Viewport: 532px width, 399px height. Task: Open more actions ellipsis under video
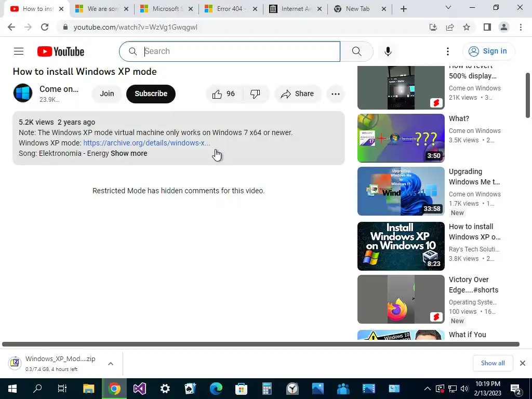[x=335, y=94]
